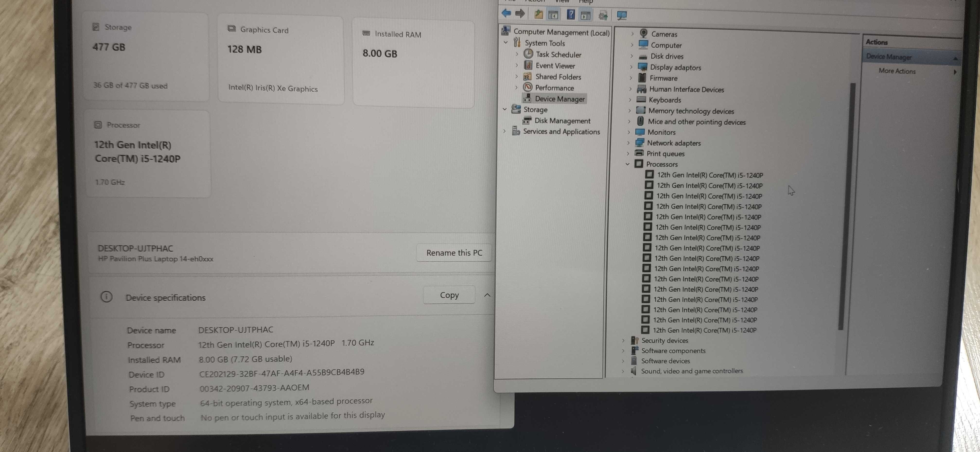Click Copy button for Device specifications
This screenshot has height=452, width=980.
pyautogui.click(x=449, y=295)
